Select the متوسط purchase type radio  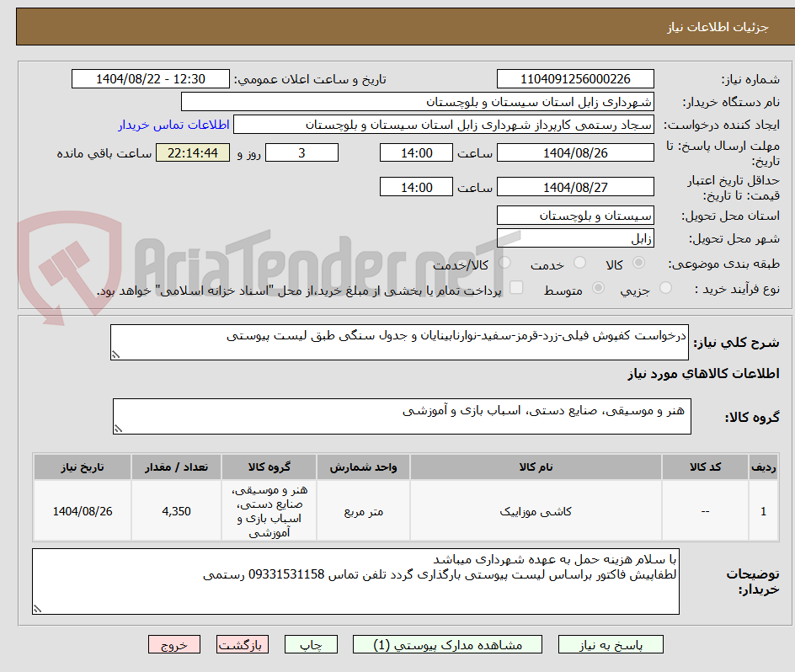coord(599,289)
